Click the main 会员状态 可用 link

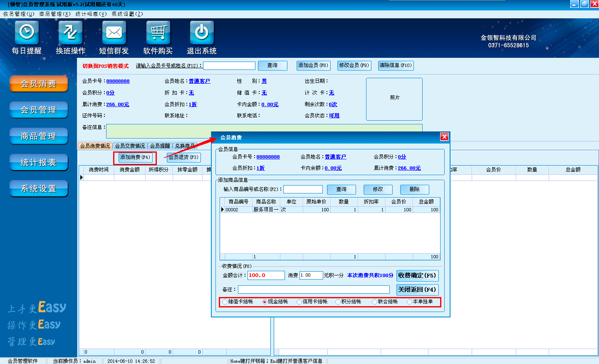[334, 116]
